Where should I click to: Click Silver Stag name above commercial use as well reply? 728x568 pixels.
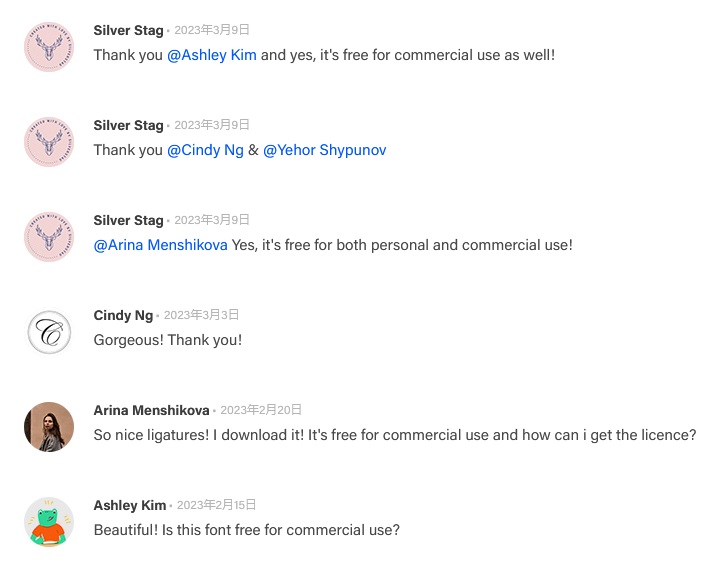(x=128, y=30)
